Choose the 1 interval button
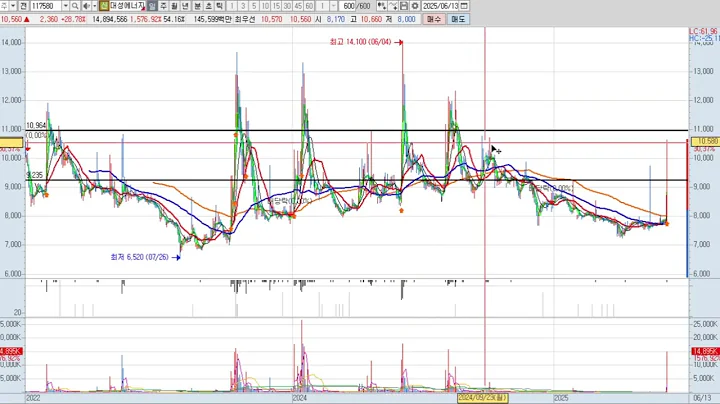720x404 pixels. click(x=232, y=6)
